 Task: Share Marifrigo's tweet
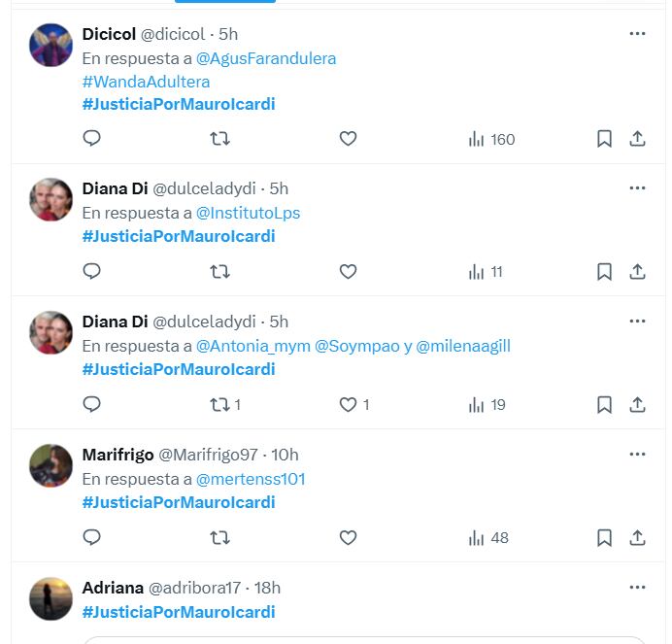click(637, 537)
